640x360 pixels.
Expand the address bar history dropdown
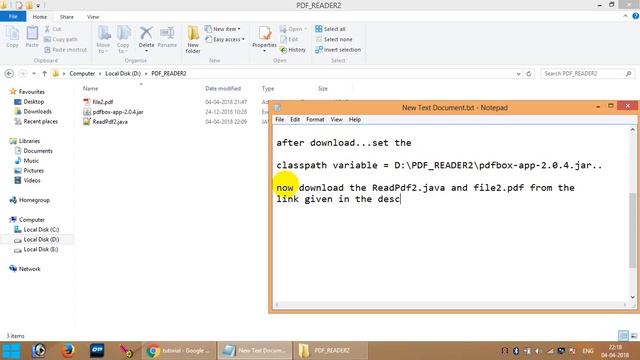[518, 74]
